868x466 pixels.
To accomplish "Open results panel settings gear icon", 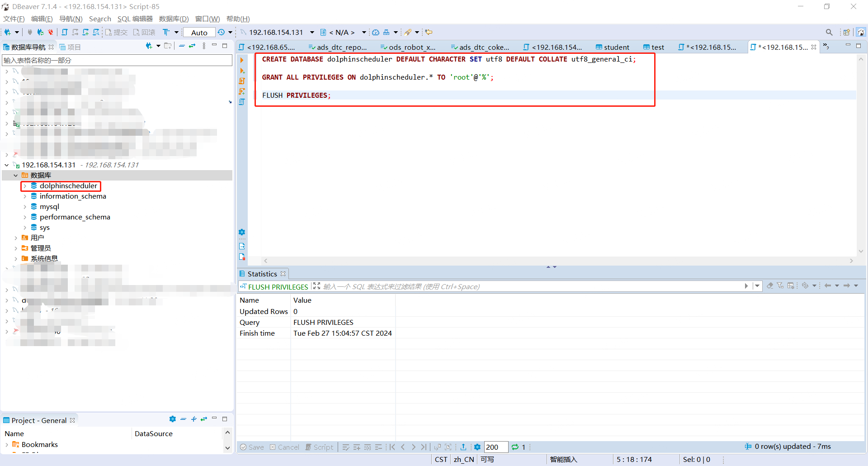I will (x=477, y=447).
